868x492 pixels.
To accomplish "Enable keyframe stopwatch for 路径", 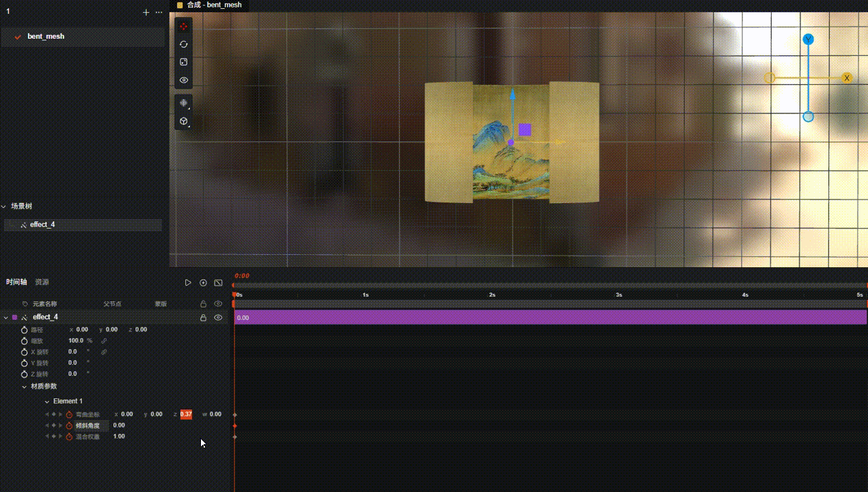I will (x=24, y=329).
